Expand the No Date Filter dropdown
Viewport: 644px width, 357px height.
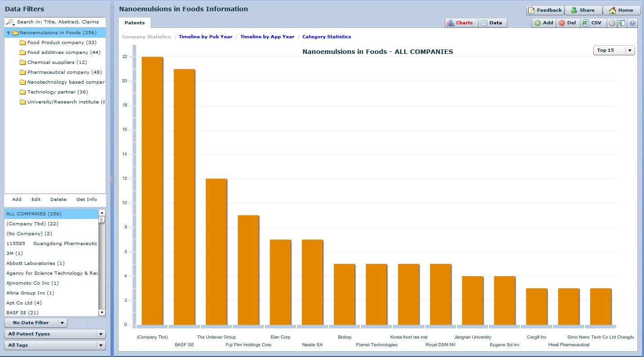[36, 323]
